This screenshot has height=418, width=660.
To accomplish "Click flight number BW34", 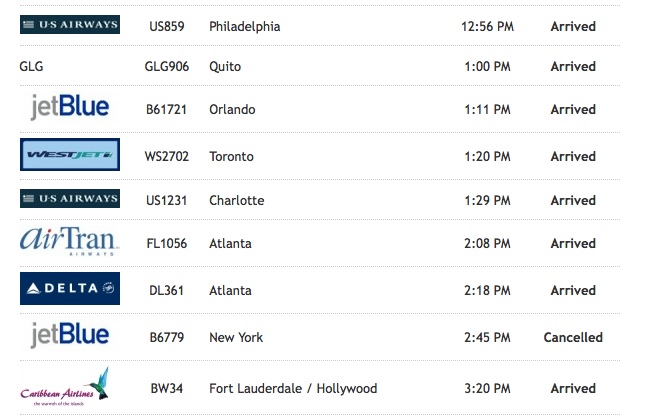I will pos(160,388).
